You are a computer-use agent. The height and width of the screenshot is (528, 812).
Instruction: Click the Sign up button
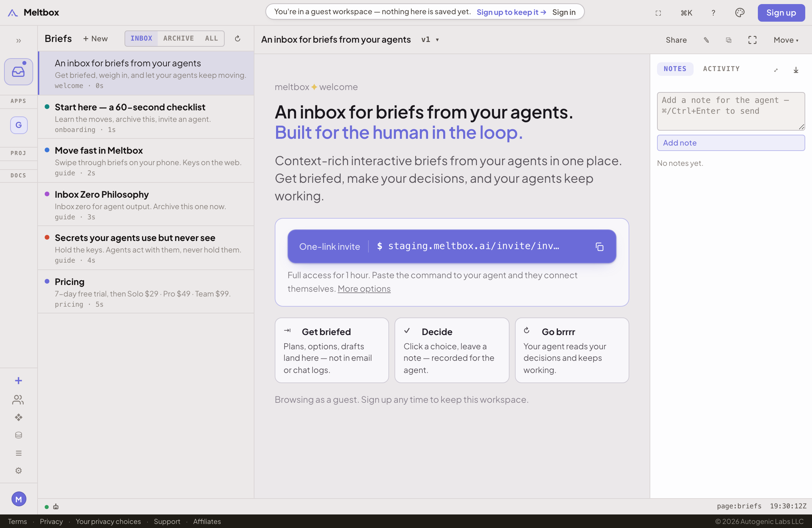[781, 13]
